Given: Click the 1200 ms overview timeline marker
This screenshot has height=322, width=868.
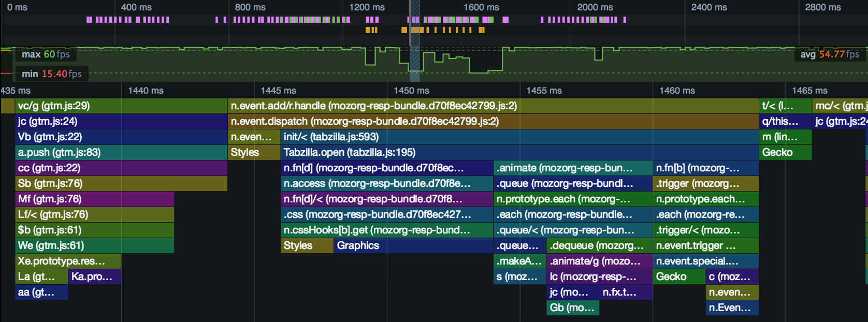Looking at the screenshot, I should [x=367, y=7].
